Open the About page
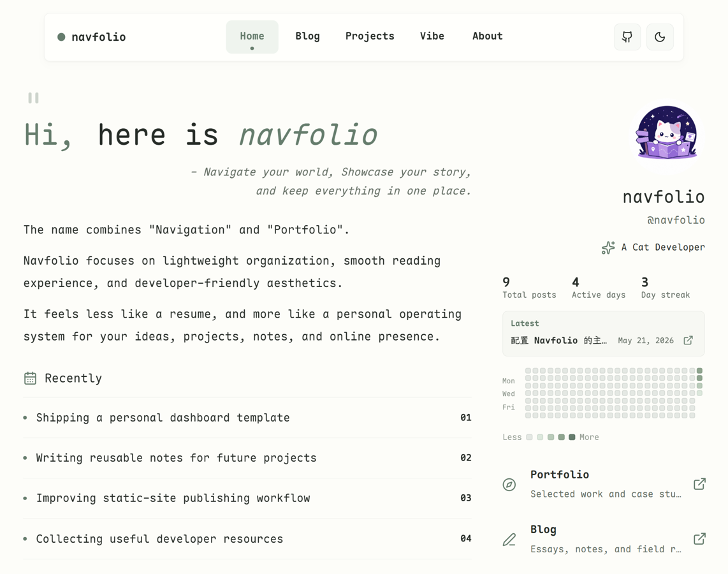This screenshot has width=728, height=574. point(487,36)
